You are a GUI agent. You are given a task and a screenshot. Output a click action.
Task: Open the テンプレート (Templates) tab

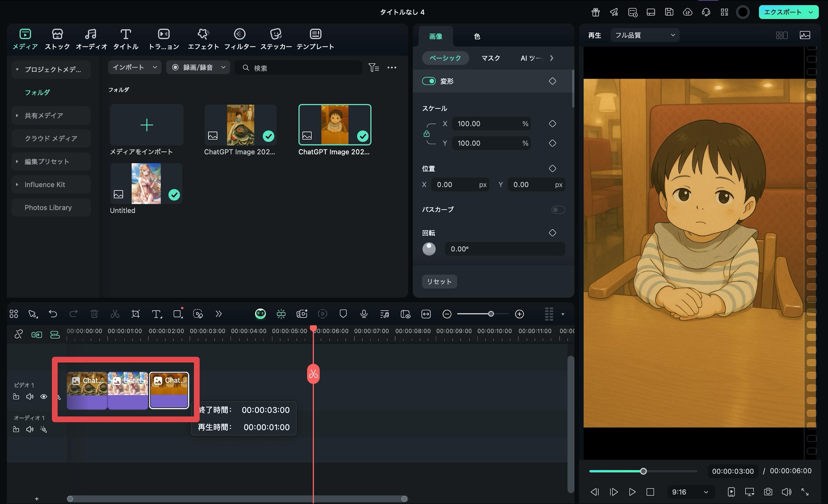point(315,39)
